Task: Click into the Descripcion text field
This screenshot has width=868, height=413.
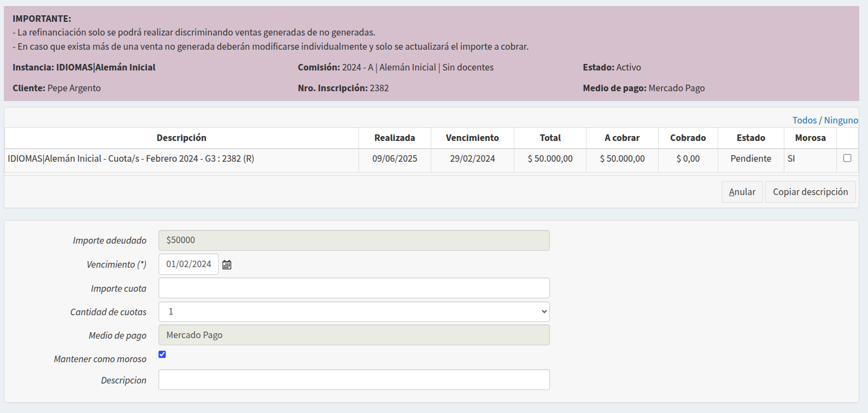Action: click(x=354, y=380)
